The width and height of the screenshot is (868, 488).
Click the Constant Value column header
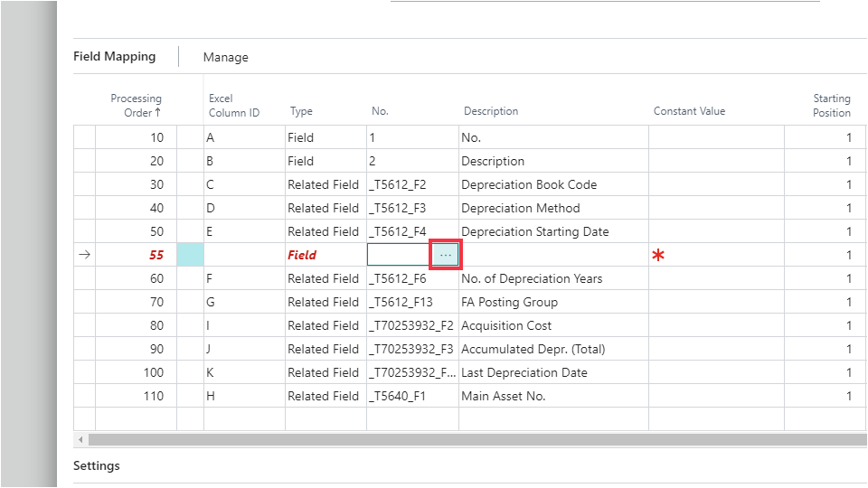pos(689,111)
